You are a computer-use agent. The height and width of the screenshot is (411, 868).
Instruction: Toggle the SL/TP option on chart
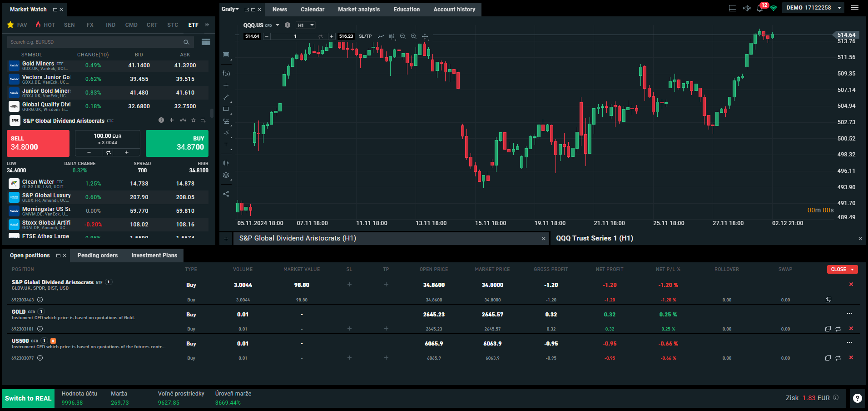365,36
